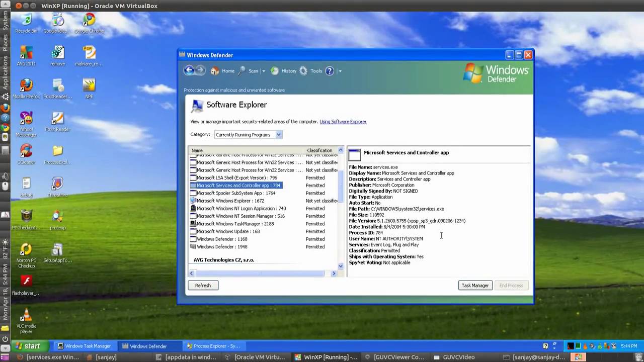Viewport: 644px width, 362px height.
Task: Open the Category combo box
Action: pyautogui.click(x=248, y=135)
